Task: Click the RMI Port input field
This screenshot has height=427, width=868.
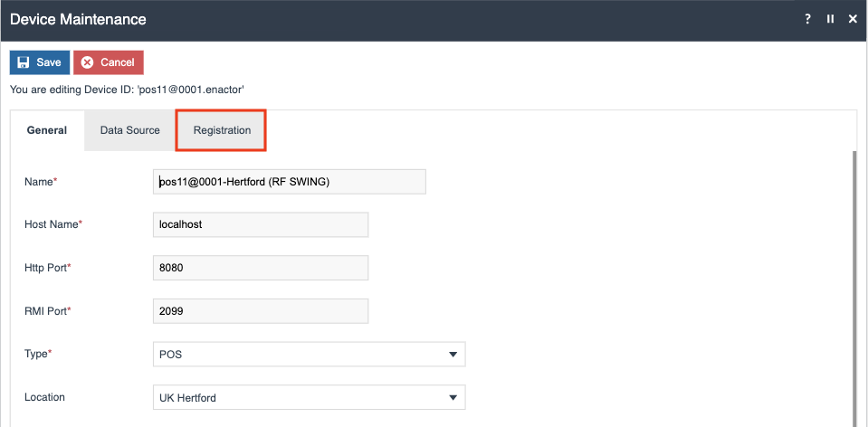Action: pos(261,311)
